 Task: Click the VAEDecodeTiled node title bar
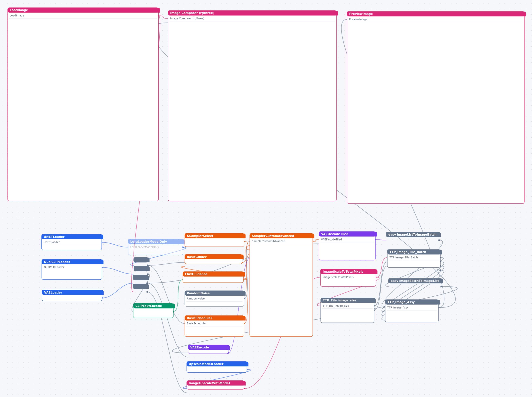(x=348, y=234)
